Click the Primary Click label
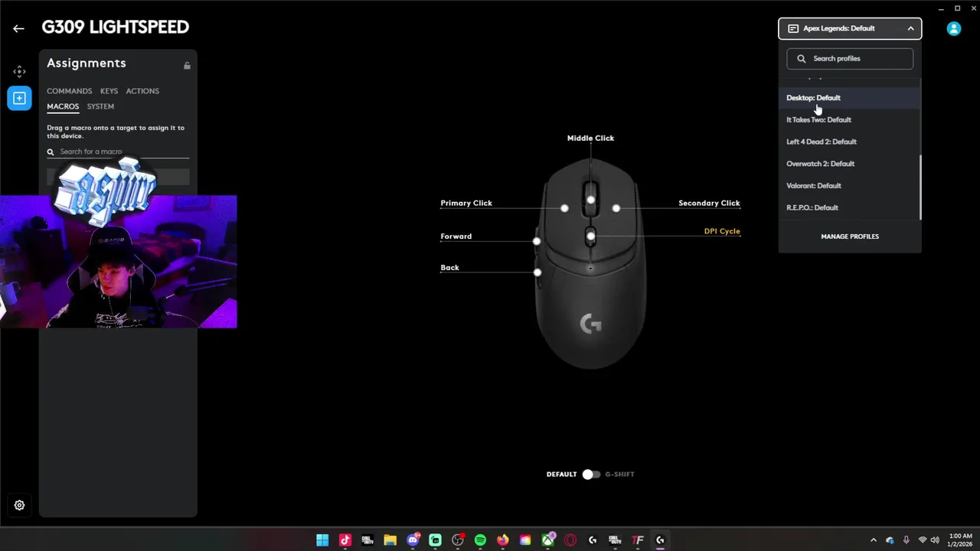 tap(466, 204)
